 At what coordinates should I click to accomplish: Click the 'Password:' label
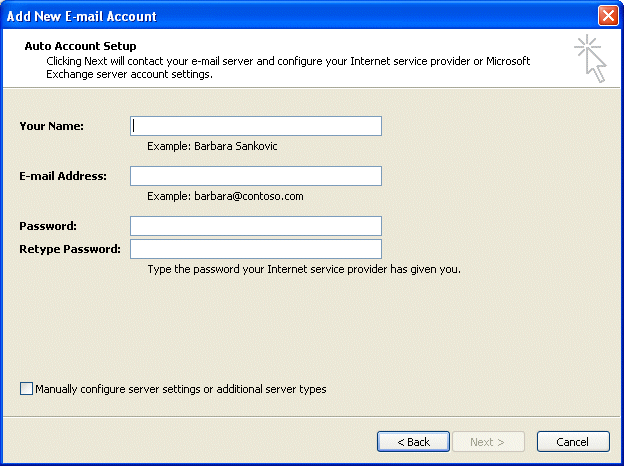click(48, 226)
